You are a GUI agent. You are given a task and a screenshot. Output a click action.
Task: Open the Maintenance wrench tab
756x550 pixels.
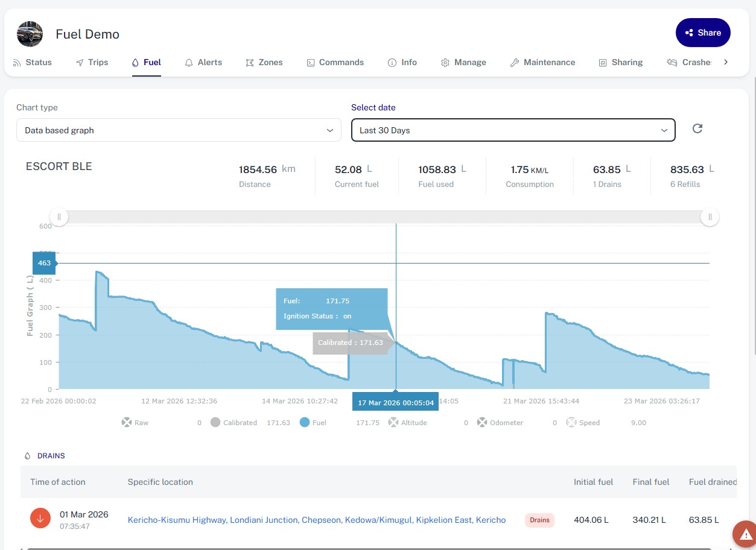coord(542,63)
